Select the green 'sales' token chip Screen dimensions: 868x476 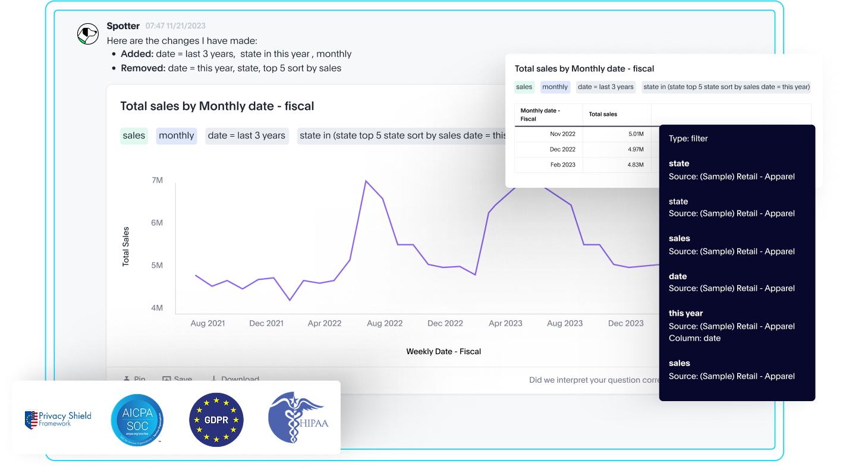pos(134,135)
